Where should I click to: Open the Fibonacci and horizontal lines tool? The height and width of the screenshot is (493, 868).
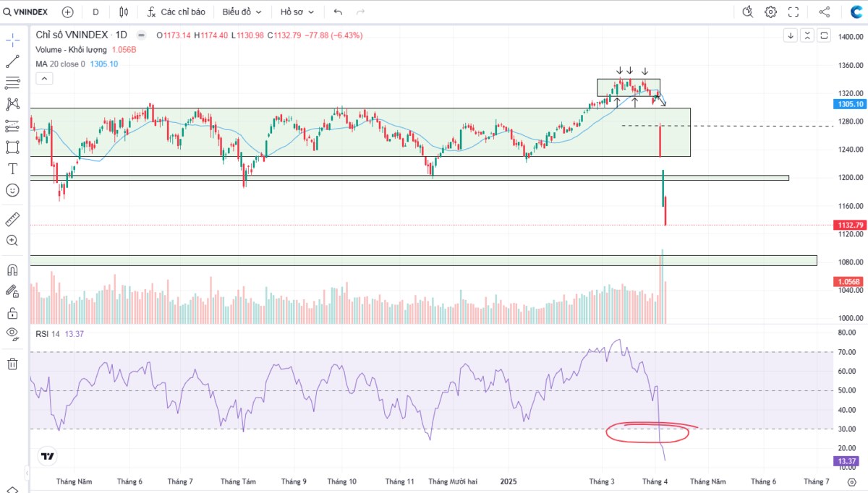12,82
